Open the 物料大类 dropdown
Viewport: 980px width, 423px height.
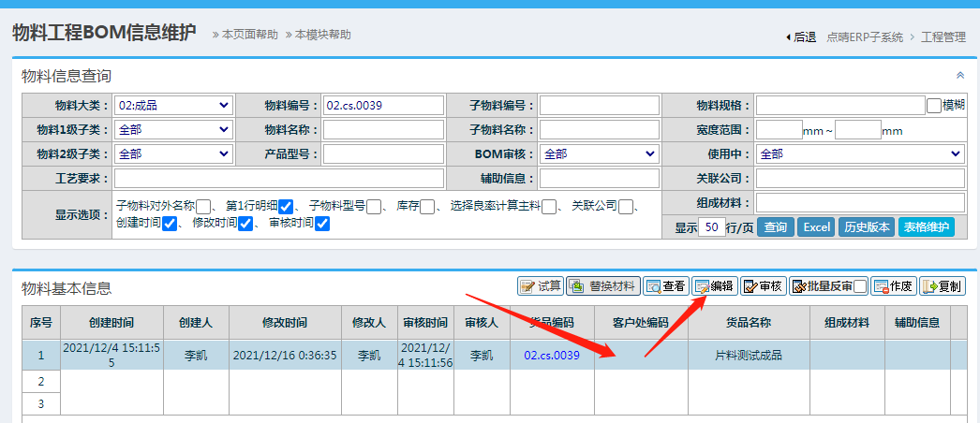(x=173, y=106)
